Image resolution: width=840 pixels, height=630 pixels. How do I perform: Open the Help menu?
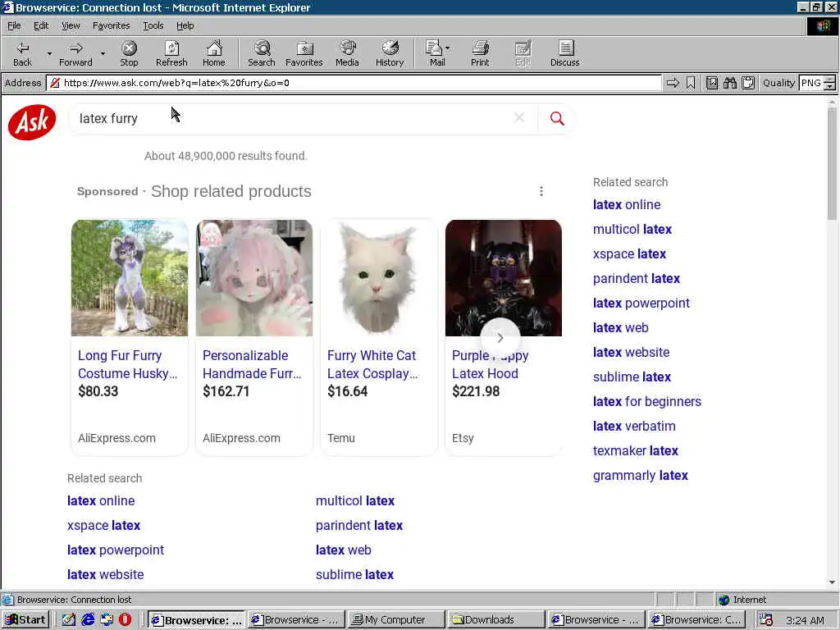click(x=185, y=25)
